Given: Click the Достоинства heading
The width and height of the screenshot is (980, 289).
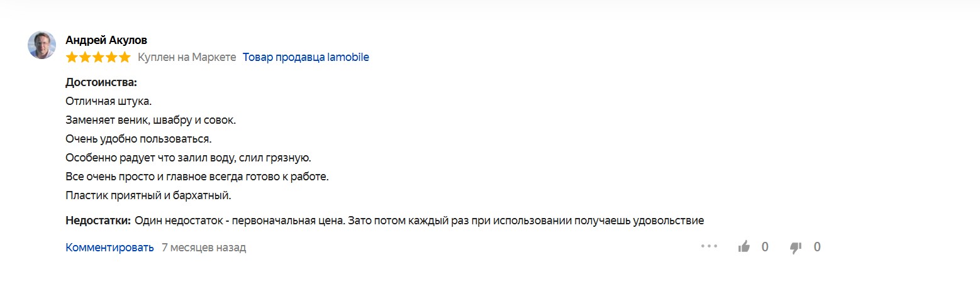Looking at the screenshot, I should (101, 82).
